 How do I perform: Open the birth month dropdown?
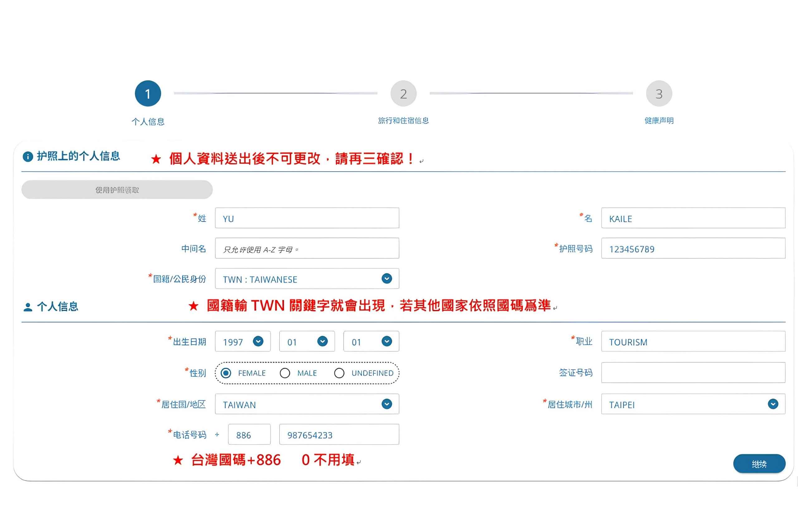(307, 341)
